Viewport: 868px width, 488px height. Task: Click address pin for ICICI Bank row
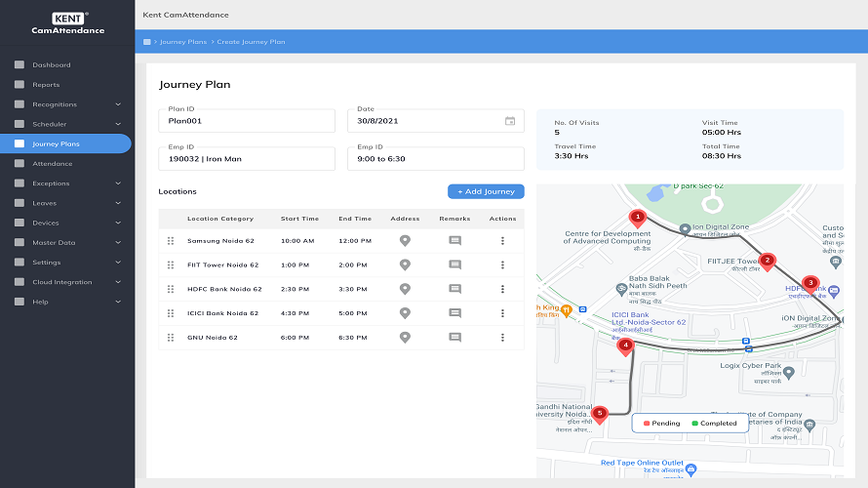pyautogui.click(x=405, y=313)
